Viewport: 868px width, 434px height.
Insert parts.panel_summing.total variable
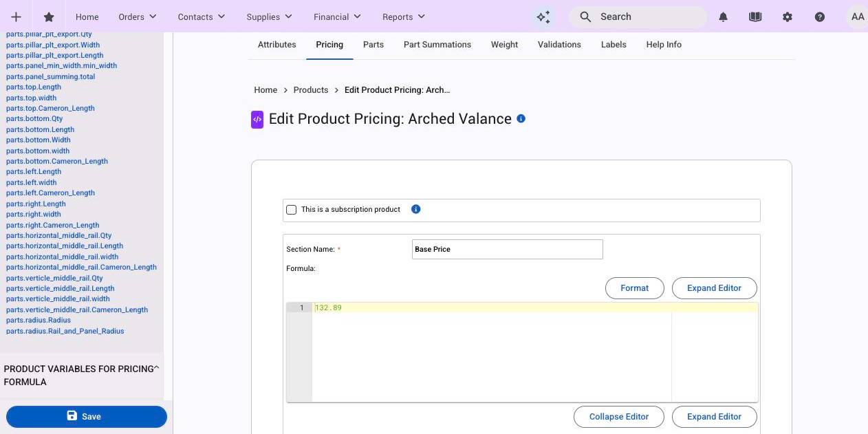[51, 77]
